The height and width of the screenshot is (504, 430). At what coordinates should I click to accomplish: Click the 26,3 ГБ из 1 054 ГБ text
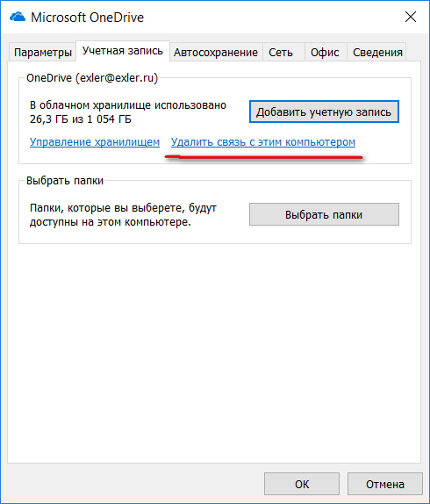[x=81, y=119]
